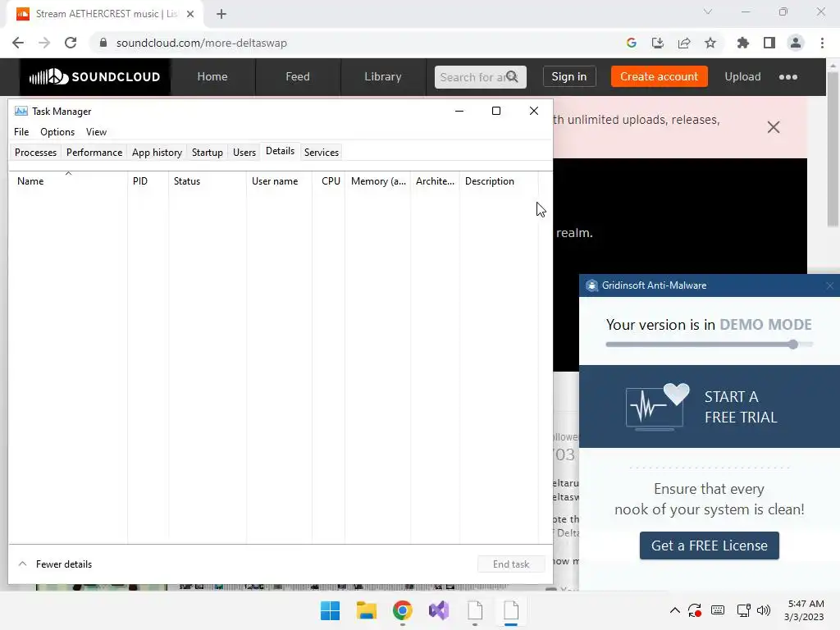
Task: Click the SoundCloud search magnifier
Action: (x=512, y=76)
